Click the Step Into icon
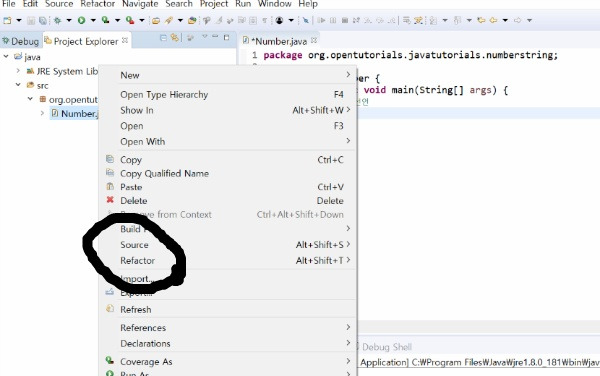 pos(368,20)
